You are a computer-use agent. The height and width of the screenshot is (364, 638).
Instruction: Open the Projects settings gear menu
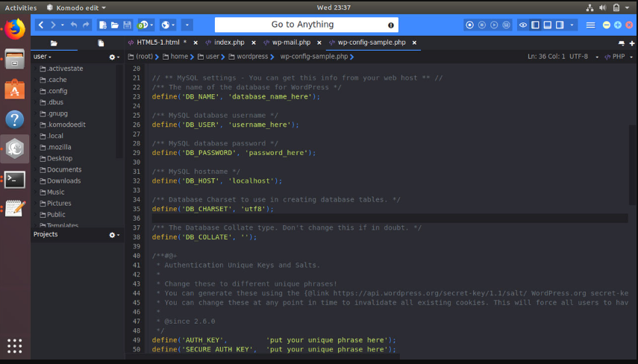(x=114, y=235)
